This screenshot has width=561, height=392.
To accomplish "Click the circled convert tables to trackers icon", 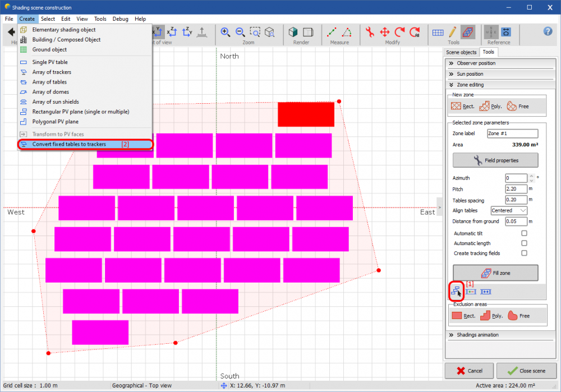I will click(456, 291).
